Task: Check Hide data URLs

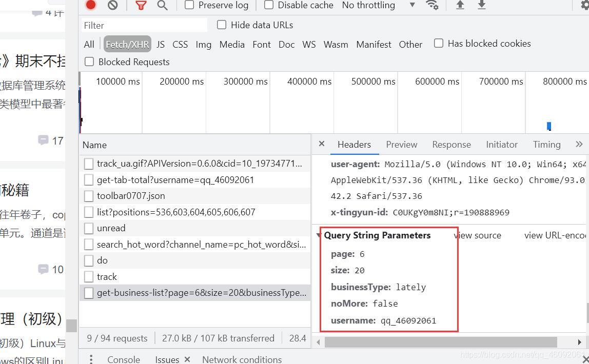Action: pos(222,25)
